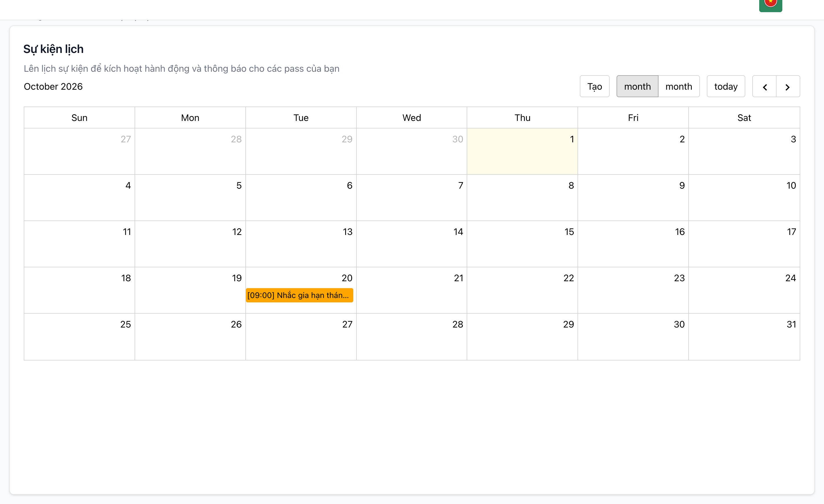824x504 pixels.
Task: Click the Mon column header
Action: [x=190, y=118]
